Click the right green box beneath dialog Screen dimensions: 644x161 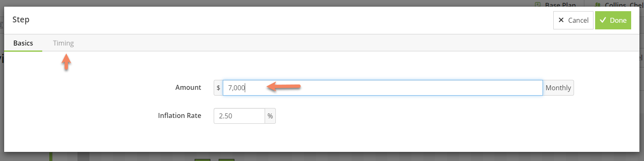pos(227,160)
